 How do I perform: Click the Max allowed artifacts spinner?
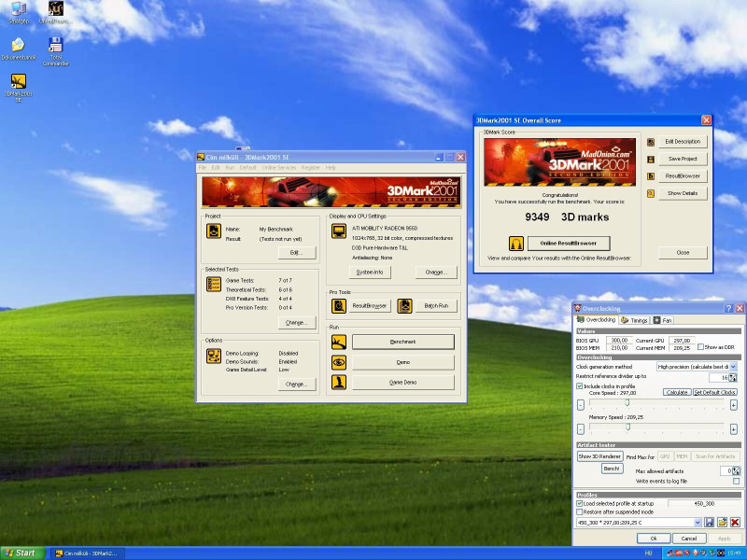pyautogui.click(x=736, y=471)
